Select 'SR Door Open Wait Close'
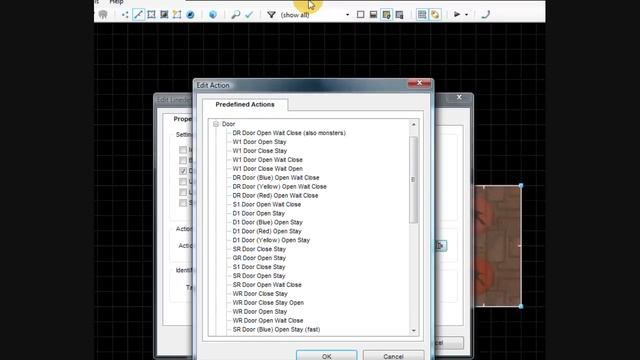Screen dimensions: 640x360 (267, 285)
